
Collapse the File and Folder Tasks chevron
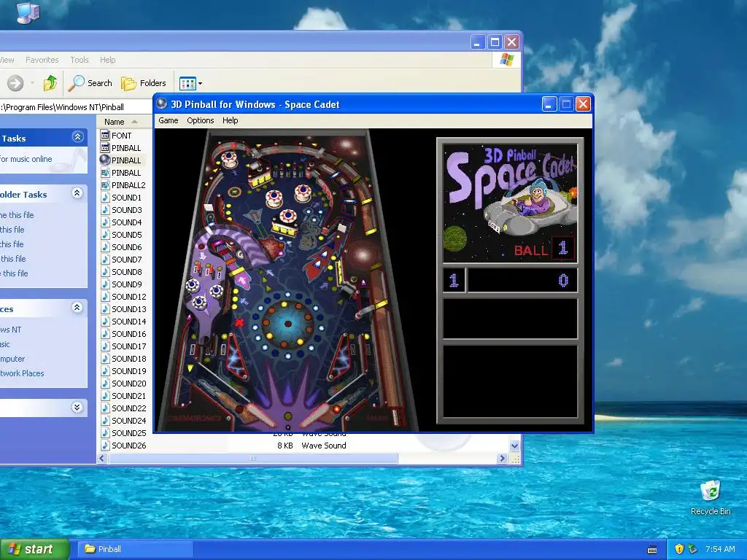pyautogui.click(x=77, y=193)
